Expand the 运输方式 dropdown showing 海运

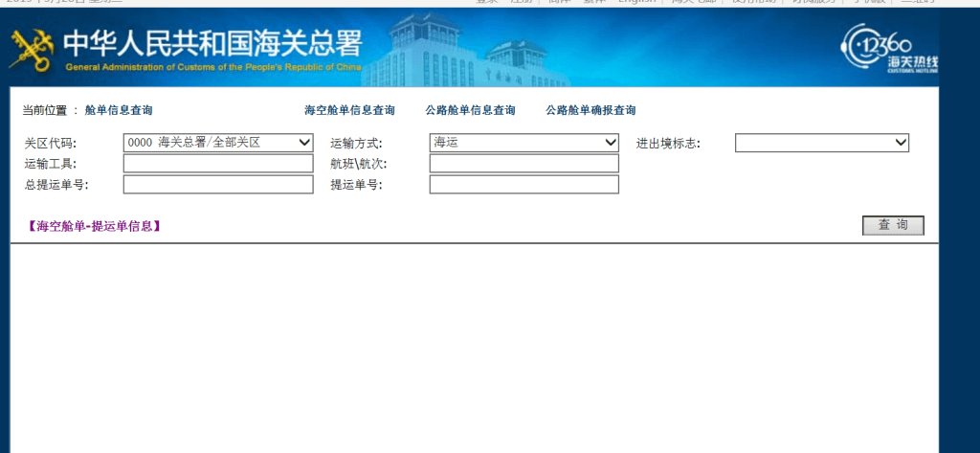(523, 143)
